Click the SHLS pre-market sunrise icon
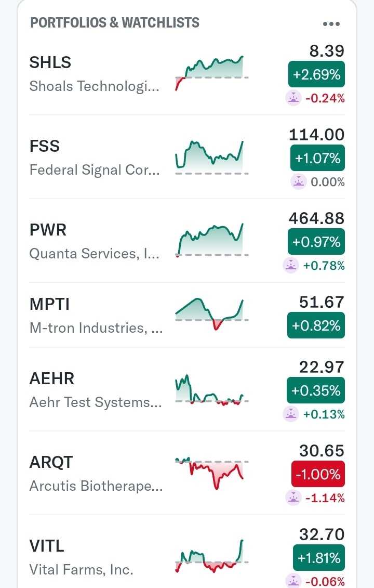 point(293,98)
